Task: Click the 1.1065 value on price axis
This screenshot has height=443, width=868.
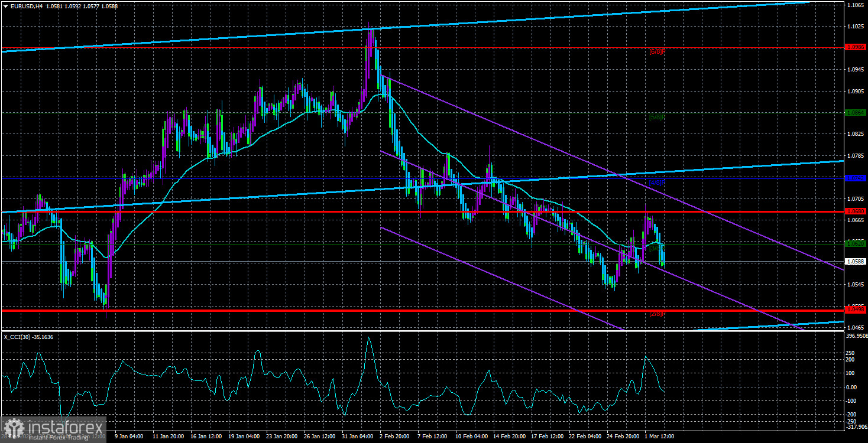Action: point(854,5)
